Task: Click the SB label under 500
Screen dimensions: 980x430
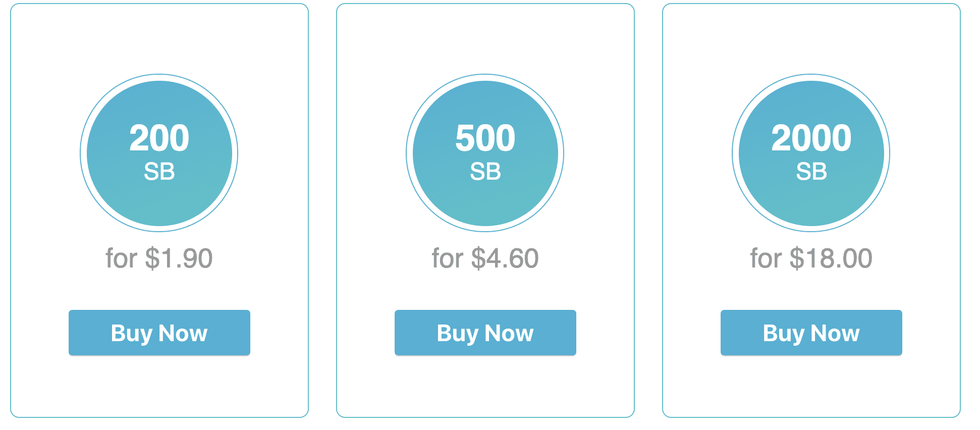Action: [485, 172]
